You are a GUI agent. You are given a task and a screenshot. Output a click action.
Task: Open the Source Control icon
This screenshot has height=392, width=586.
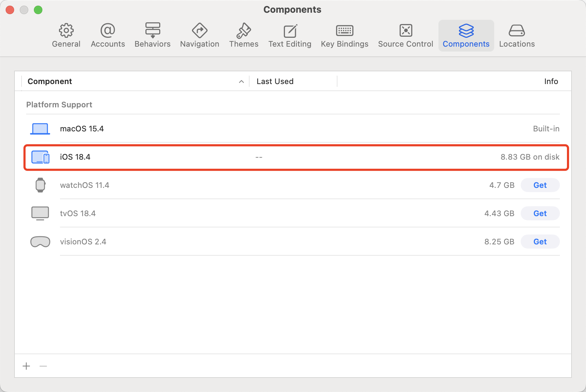[406, 31]
